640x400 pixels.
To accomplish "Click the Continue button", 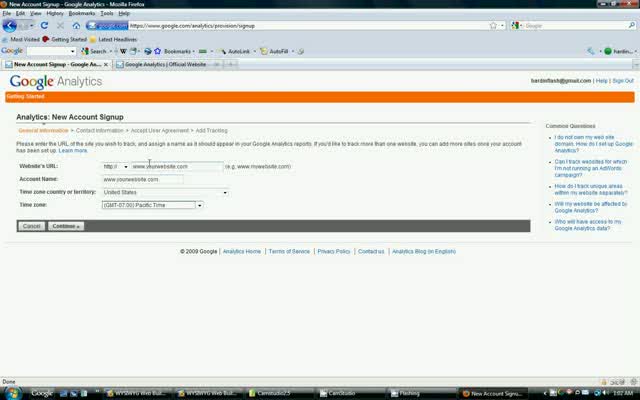I will click(66, 226).
